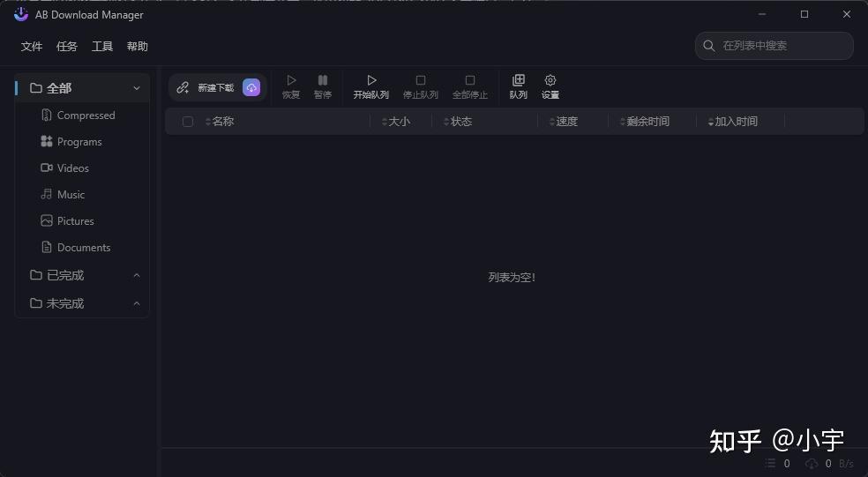Open 设置 settings gear
This screenshot has width=868, height=477.
[550, 87]
